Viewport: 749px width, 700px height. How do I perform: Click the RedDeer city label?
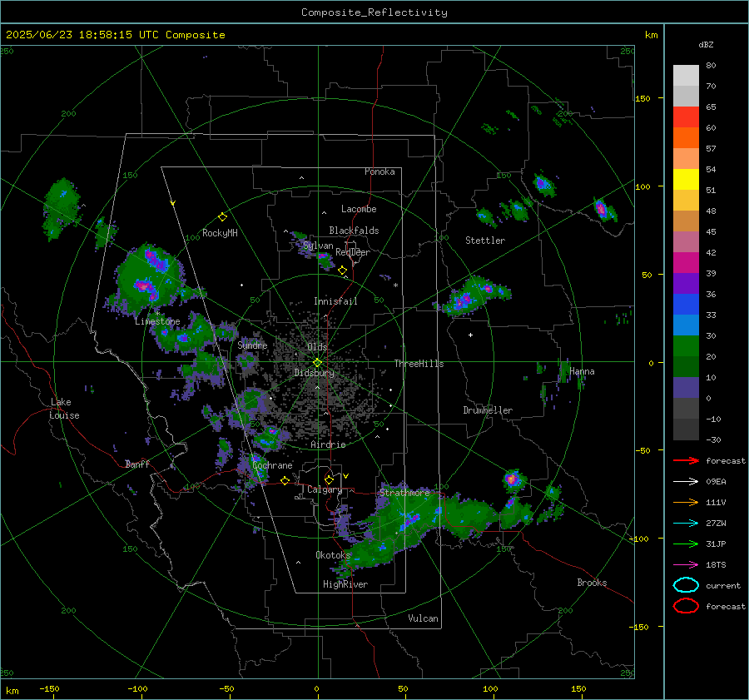353,252
